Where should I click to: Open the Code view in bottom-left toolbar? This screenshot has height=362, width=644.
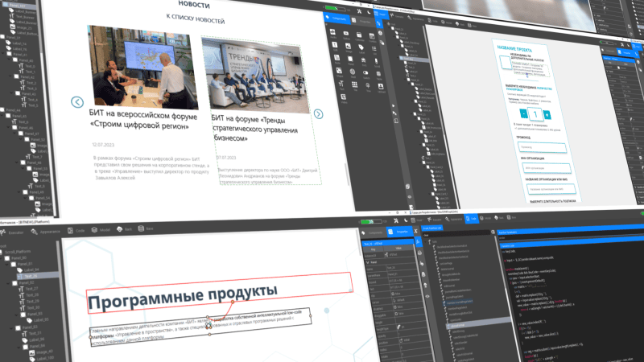pyautogui.click(x=77, y=230)
